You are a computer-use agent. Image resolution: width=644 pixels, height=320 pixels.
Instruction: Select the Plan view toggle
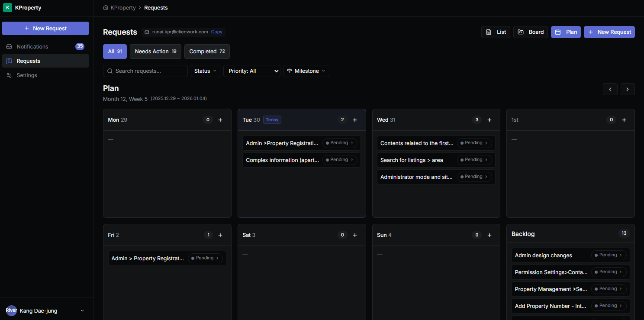(566, 32)
